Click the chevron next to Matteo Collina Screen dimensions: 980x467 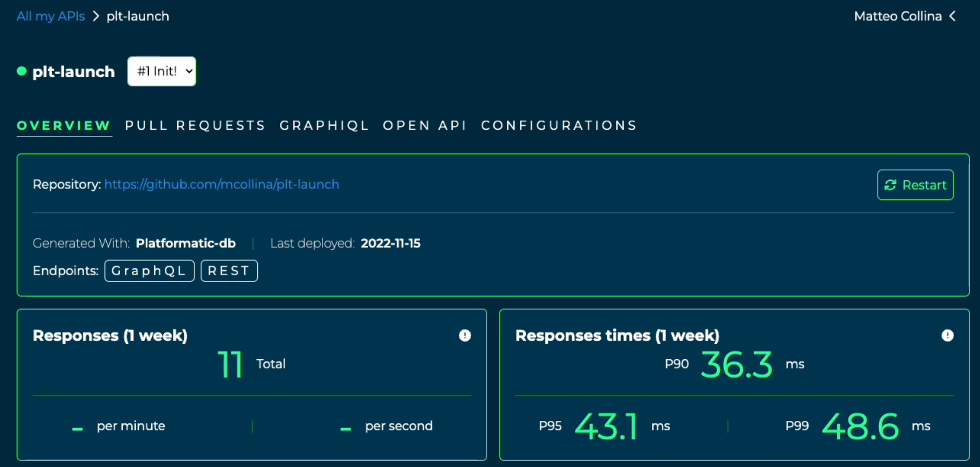(x=952, y=16)
